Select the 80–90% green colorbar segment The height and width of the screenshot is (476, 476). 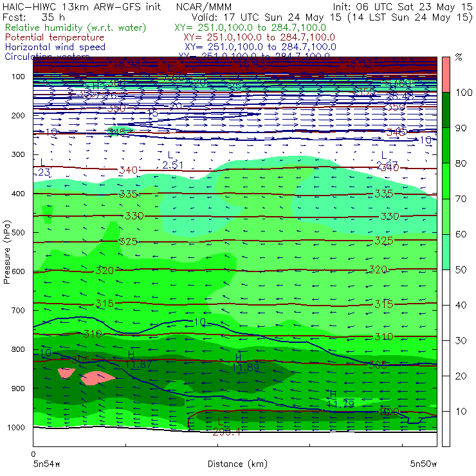tap(446, 145)
